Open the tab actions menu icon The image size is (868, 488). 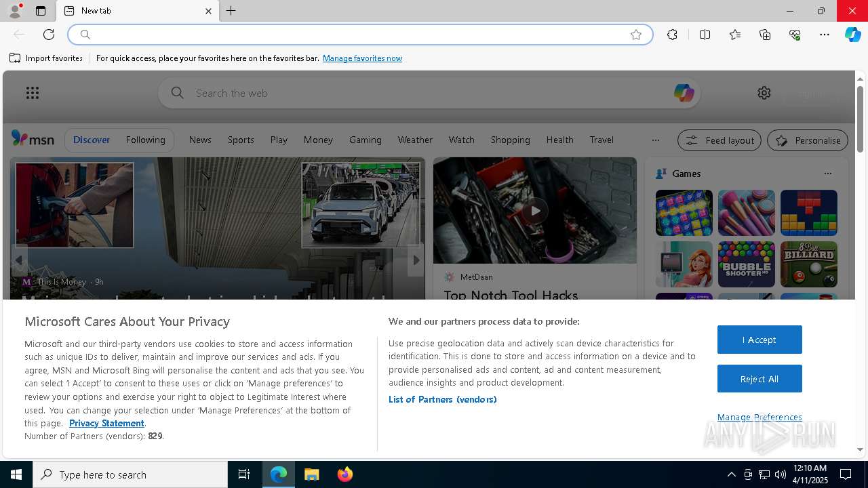click(x=41, y=11)
